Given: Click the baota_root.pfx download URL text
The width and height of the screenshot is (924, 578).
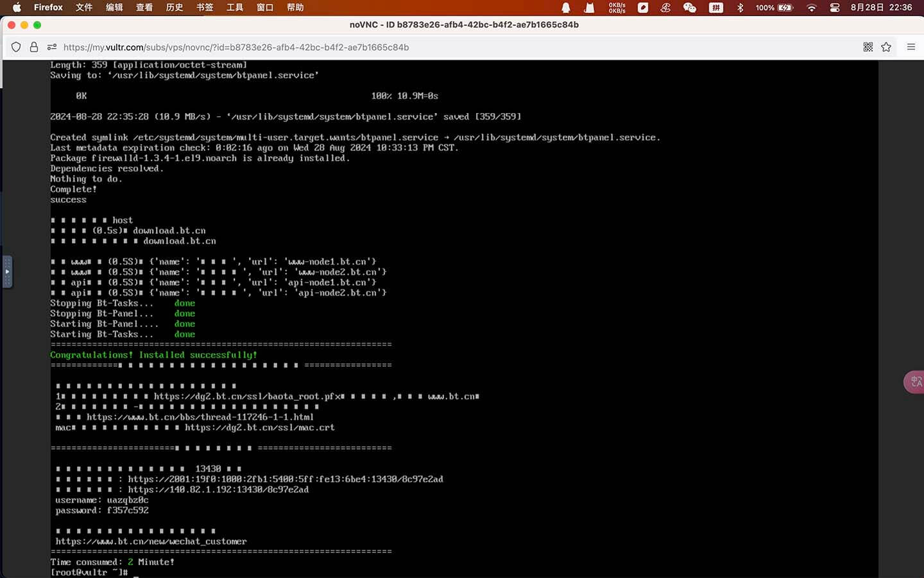Looking at the screenshot, I should tap(247, 396).
